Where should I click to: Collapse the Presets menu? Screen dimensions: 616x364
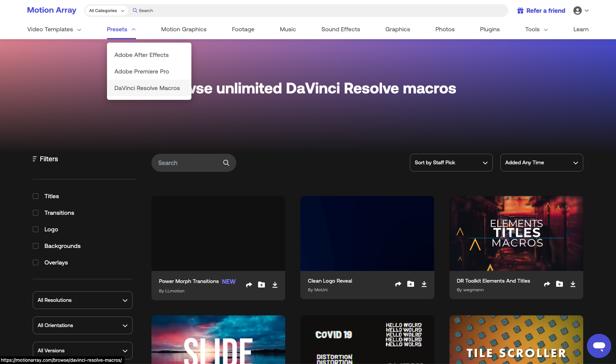(x=121, y=29)
